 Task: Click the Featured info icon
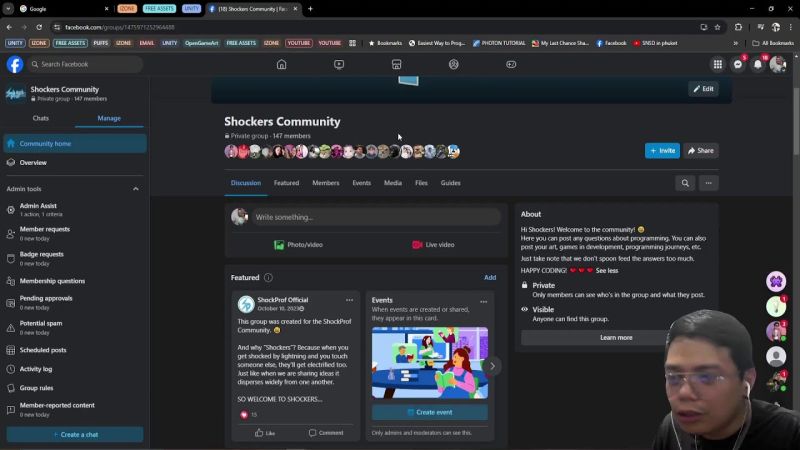(x=268, y=278)
